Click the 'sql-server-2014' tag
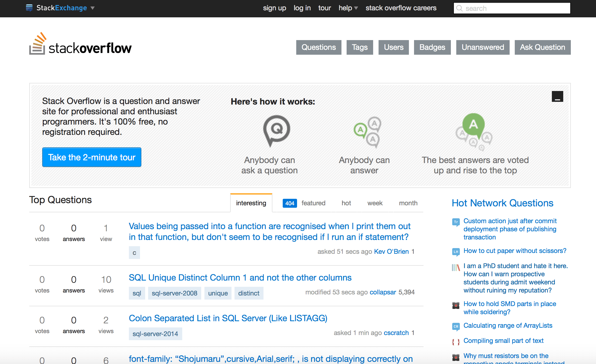Viewport: 596px width, 364px height. [x=155, y=334]
